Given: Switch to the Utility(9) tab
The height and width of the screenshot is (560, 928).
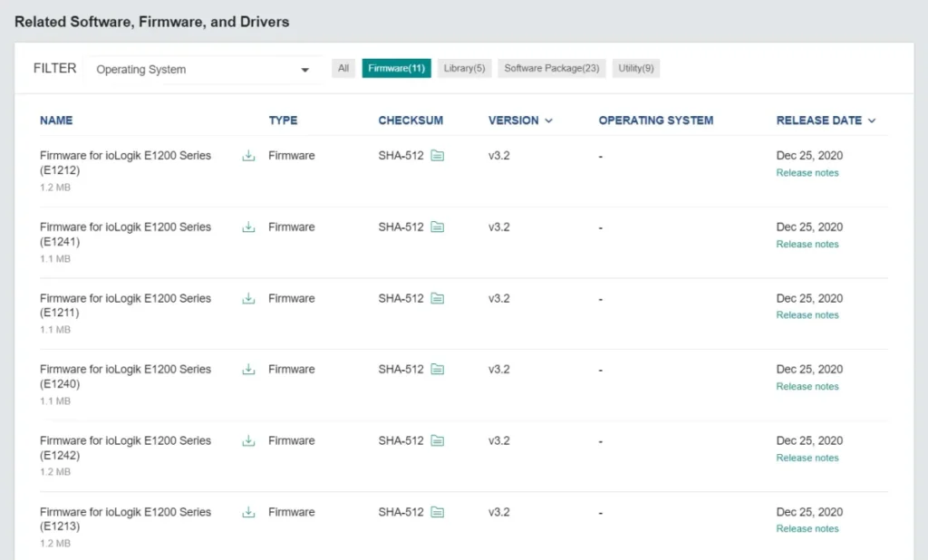Looking at the screenshot, I should pos(636,68).
